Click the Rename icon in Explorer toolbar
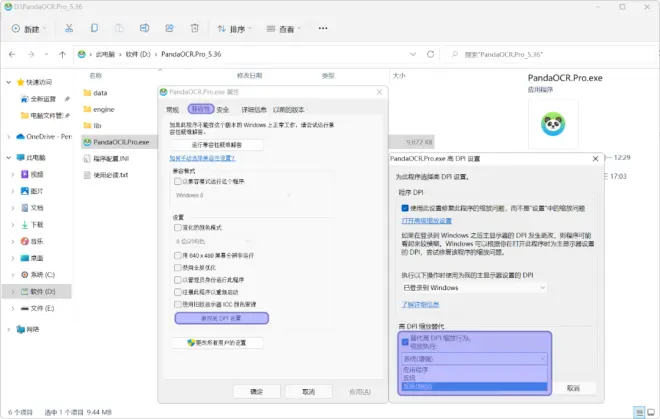The image size is (660, 419). 144,28
